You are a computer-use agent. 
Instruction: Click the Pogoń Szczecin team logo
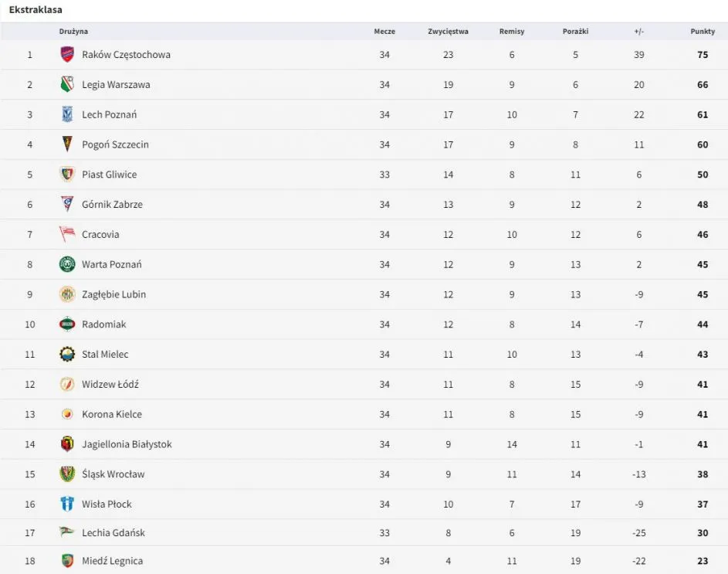pyautogui.click(x=67, y=144)
